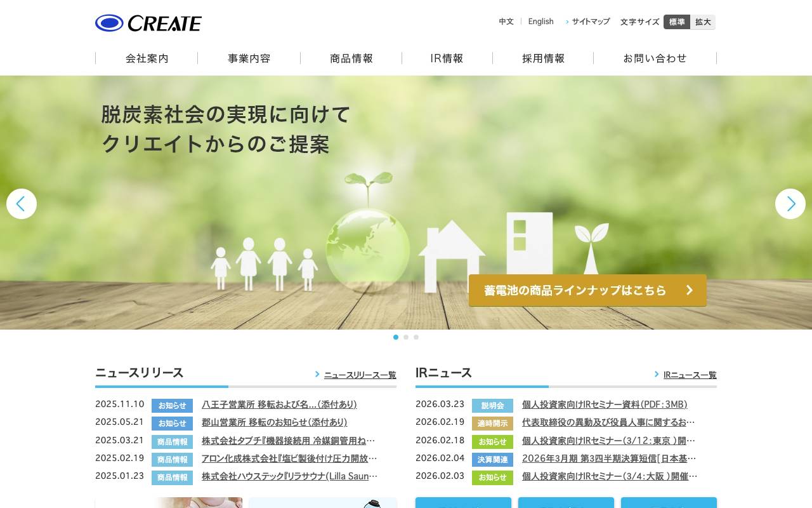This screenshot has height=508, width=812.
Task: Click the 商品情報 badge next to タブチ news
Action: (x=172, y=441)
